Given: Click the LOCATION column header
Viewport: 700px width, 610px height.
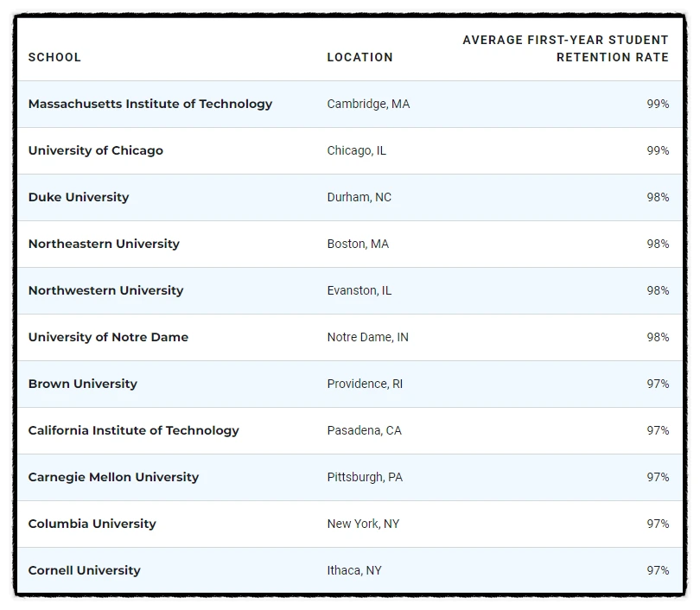Looking at the screenshot, I should coord(360,57).
